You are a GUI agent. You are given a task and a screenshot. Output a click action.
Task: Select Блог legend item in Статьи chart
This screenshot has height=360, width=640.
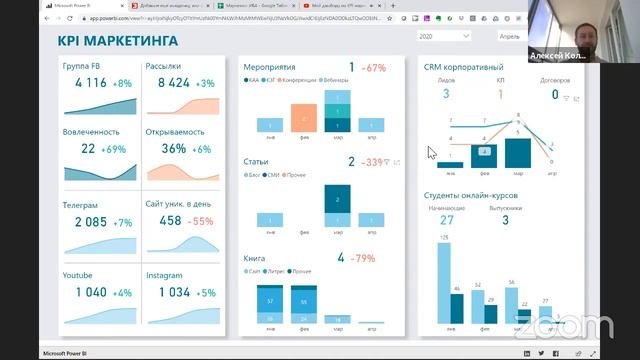pos(252,175)
